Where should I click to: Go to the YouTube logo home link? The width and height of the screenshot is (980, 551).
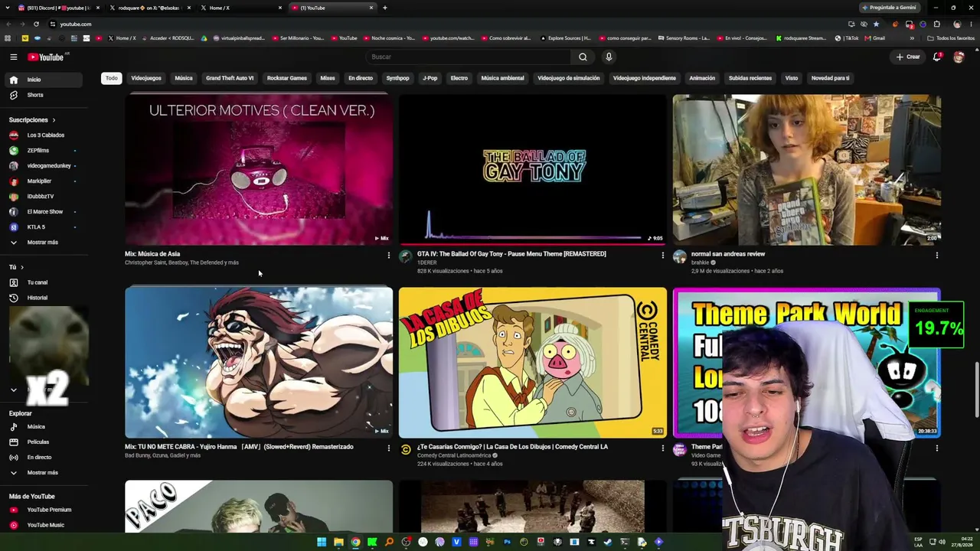point(46,57)
